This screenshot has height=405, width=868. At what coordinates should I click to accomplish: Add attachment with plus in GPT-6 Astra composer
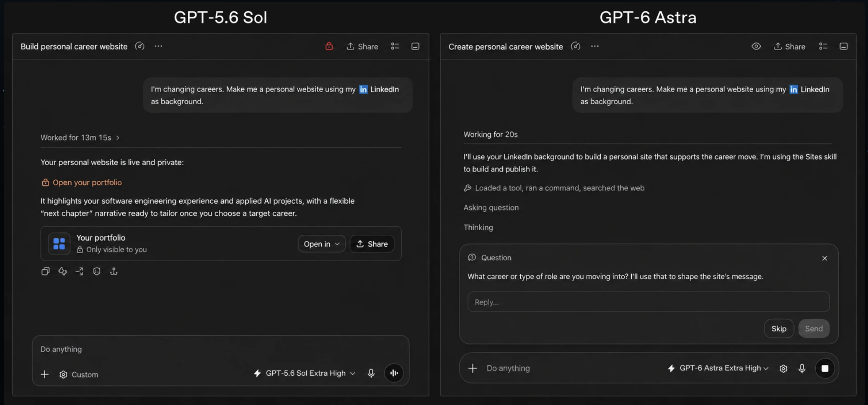point(473,368)
